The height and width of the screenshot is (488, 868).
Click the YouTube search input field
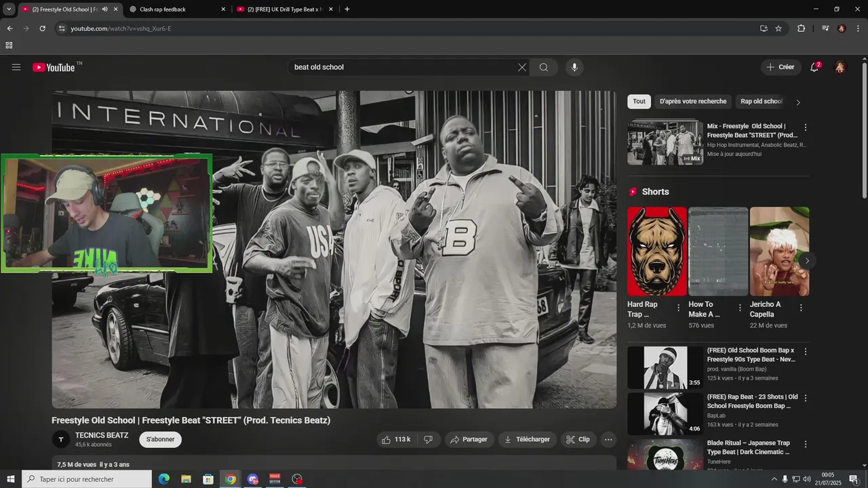pos(403,67)
